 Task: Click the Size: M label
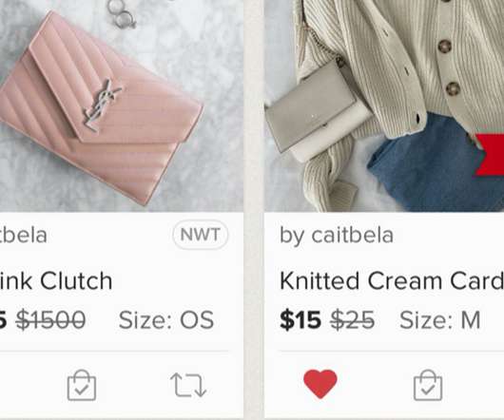click(440, 320)
